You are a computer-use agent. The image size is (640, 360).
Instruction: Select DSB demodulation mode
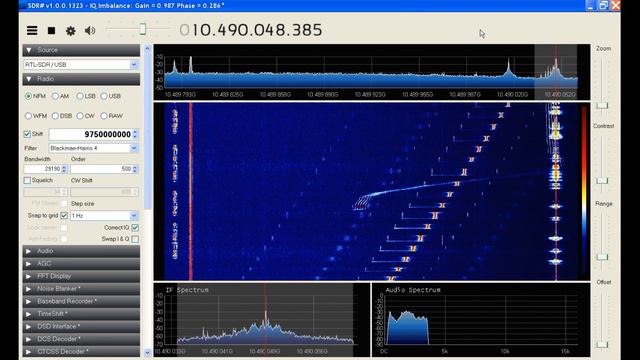point(62,116)
